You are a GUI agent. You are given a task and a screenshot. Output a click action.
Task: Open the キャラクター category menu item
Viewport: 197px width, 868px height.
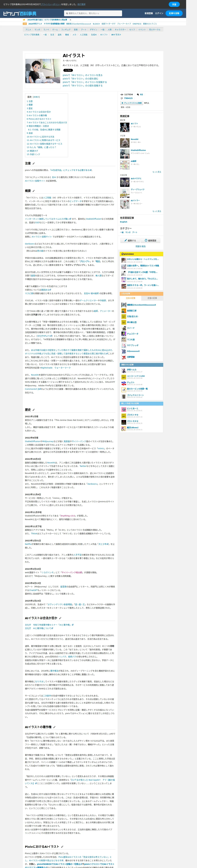point(120,30)
